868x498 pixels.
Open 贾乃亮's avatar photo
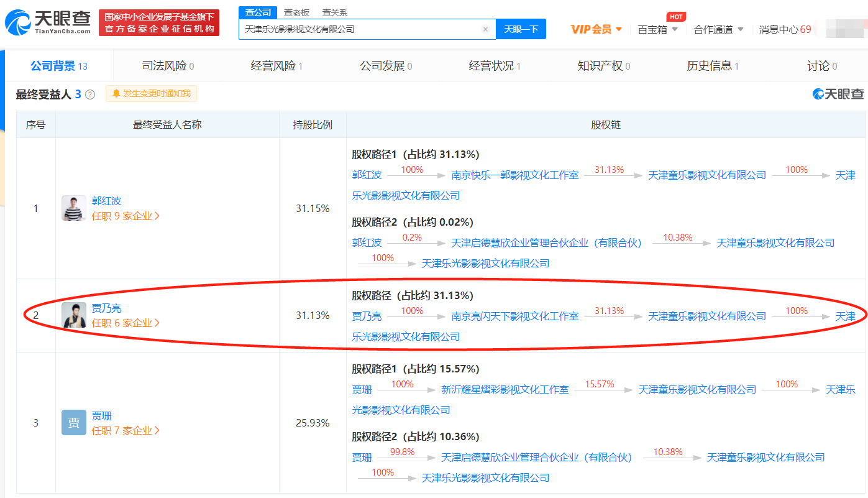click(x=74, y=315)
